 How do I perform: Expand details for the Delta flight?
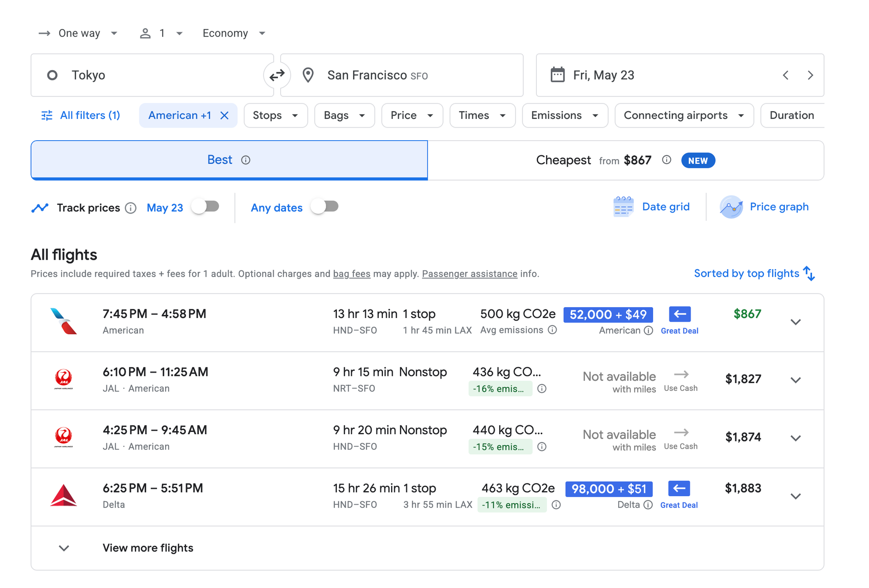pos(795,496)
